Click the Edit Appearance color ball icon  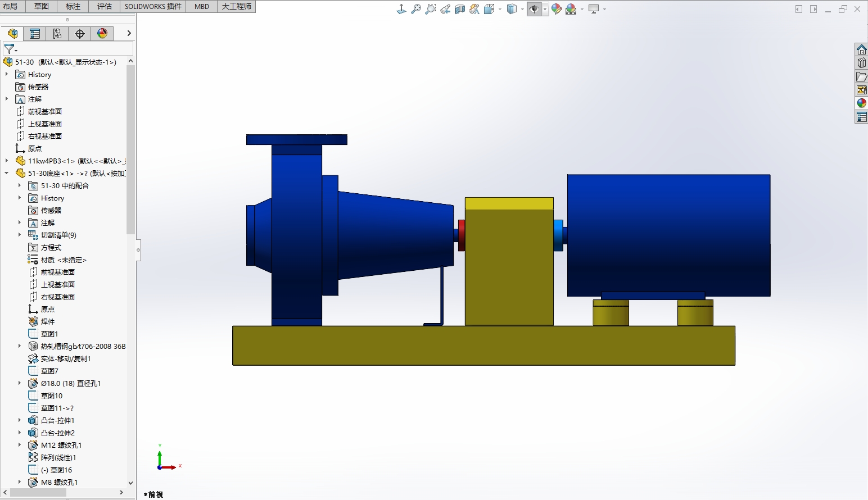557,9
